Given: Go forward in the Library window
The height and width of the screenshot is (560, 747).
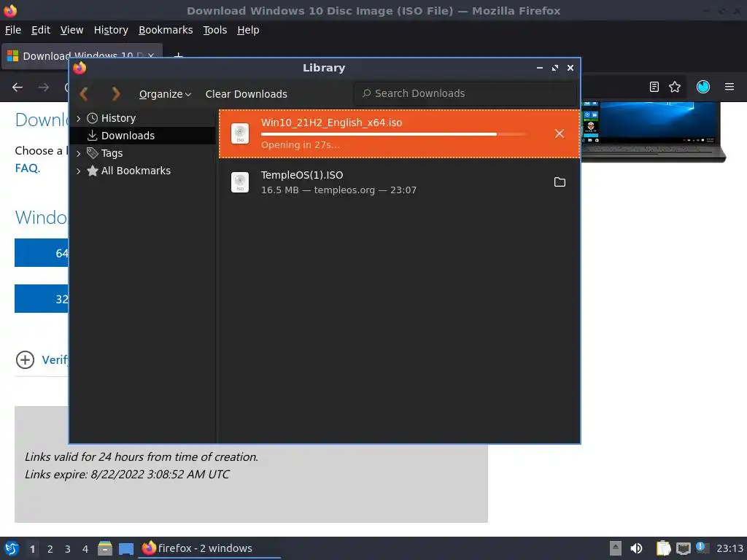Looking at the screenshot, I should 115,94.
